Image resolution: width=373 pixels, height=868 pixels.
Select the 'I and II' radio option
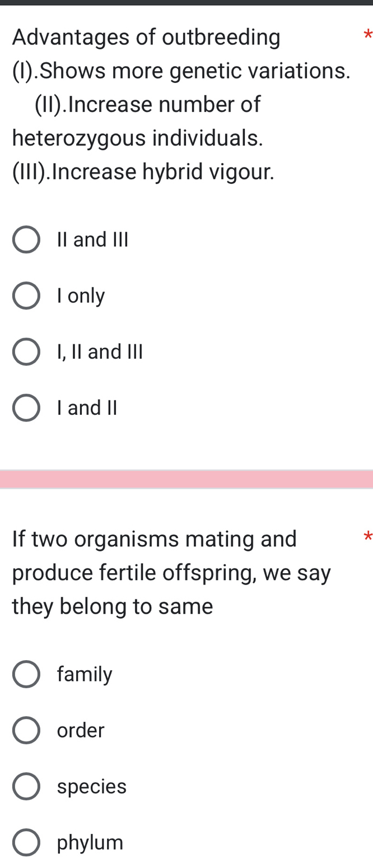click(26, 407)
